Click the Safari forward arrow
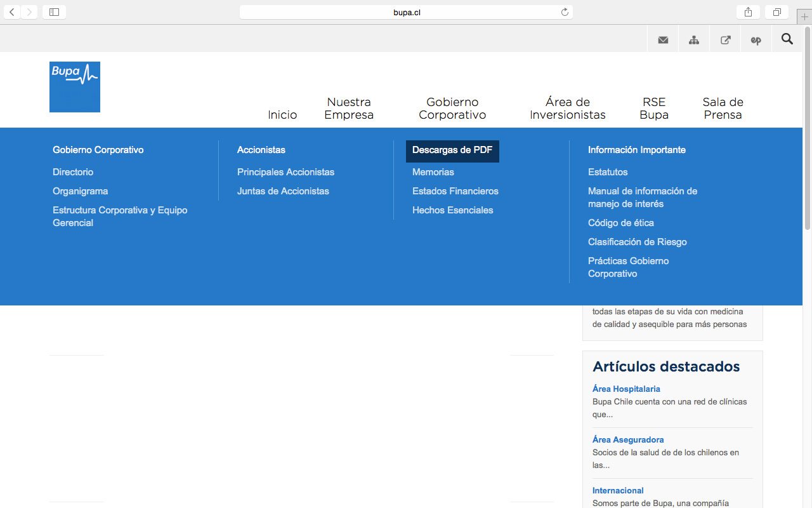Screen dimensions: 812x508 point(29,12)
